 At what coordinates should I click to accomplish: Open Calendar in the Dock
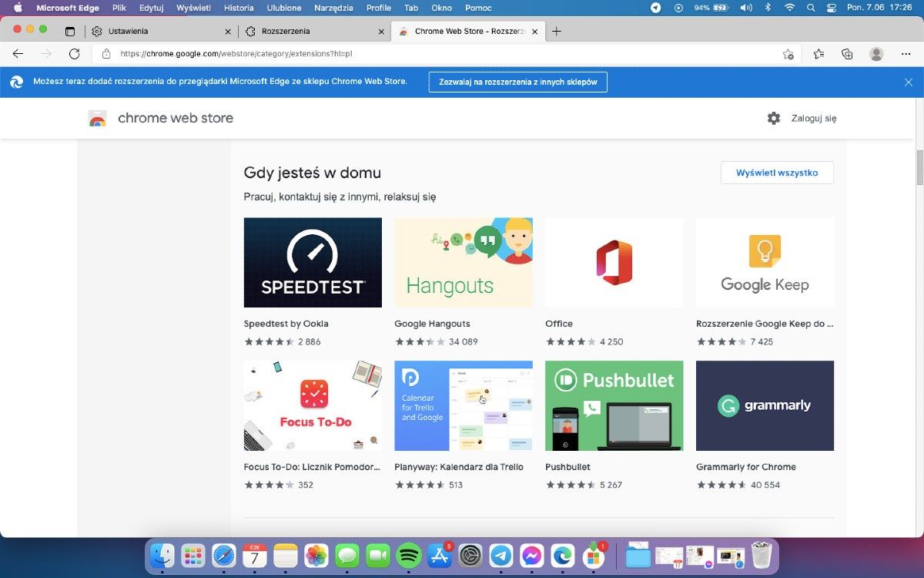point(255,555)
